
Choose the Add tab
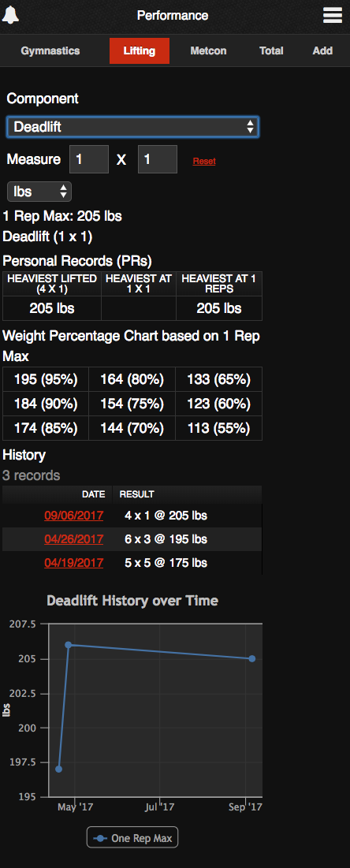coord(323,51)
